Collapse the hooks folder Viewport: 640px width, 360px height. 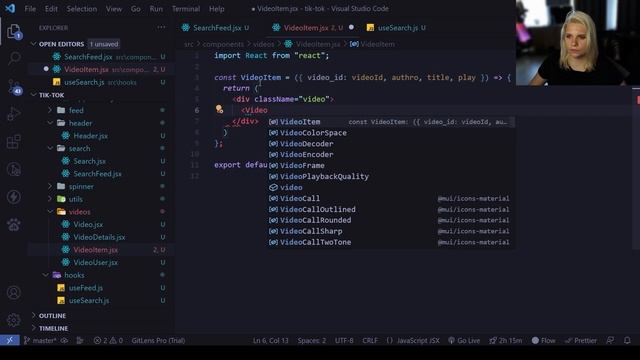74,275
